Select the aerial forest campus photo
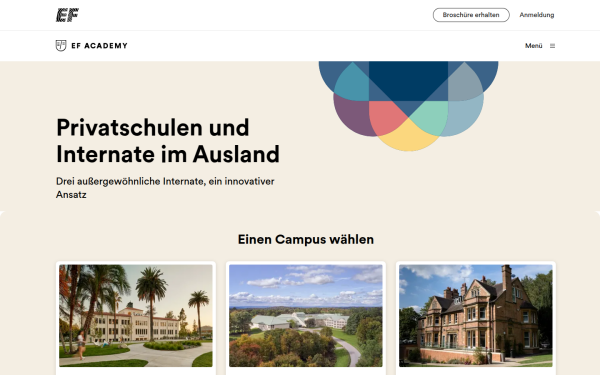Screen dimensions: 600x375 (x=306, y=316)
